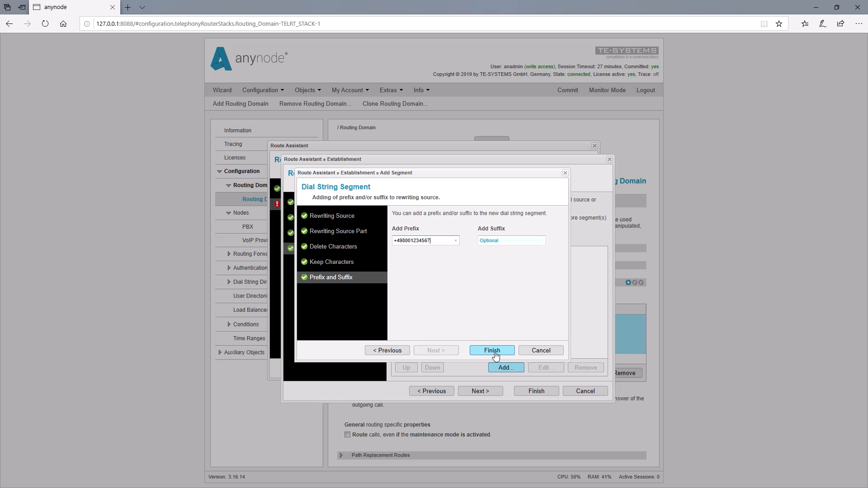Click Next in Establishment dialog

point(480,391)
